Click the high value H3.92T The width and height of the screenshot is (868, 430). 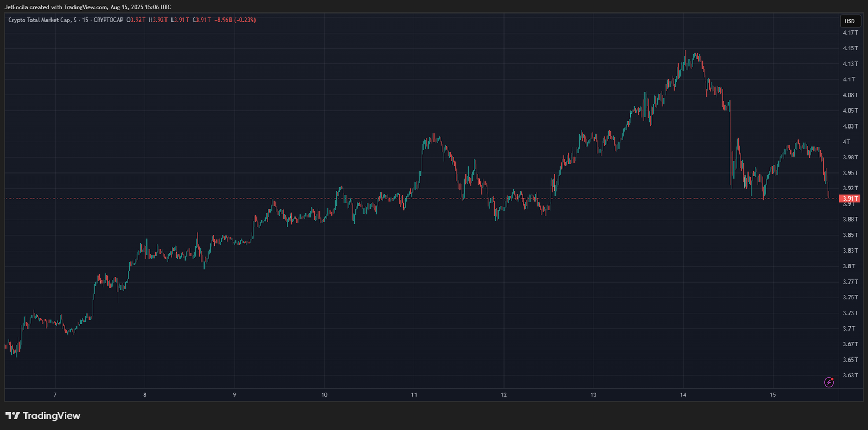tap(158, 20)
